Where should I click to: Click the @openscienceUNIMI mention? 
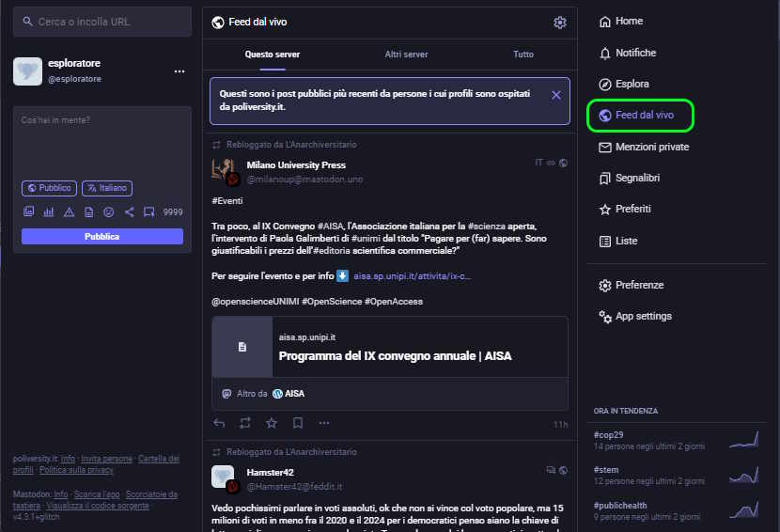256,302
